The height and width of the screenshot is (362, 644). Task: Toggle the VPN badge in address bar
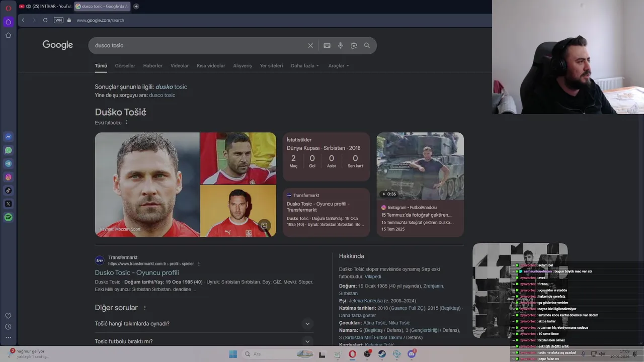pos(59,20)
